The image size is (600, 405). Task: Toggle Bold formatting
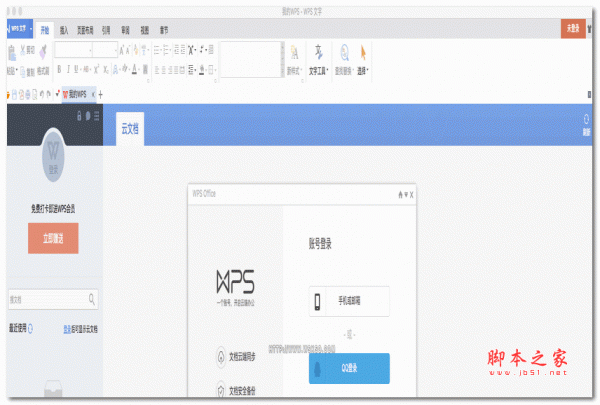[x=59, y=69]
